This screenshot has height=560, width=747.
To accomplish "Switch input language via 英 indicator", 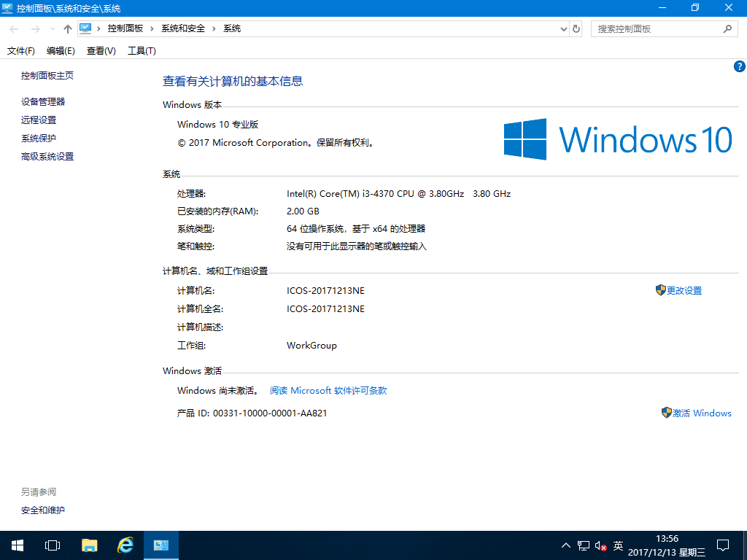I will click(618, 545).
